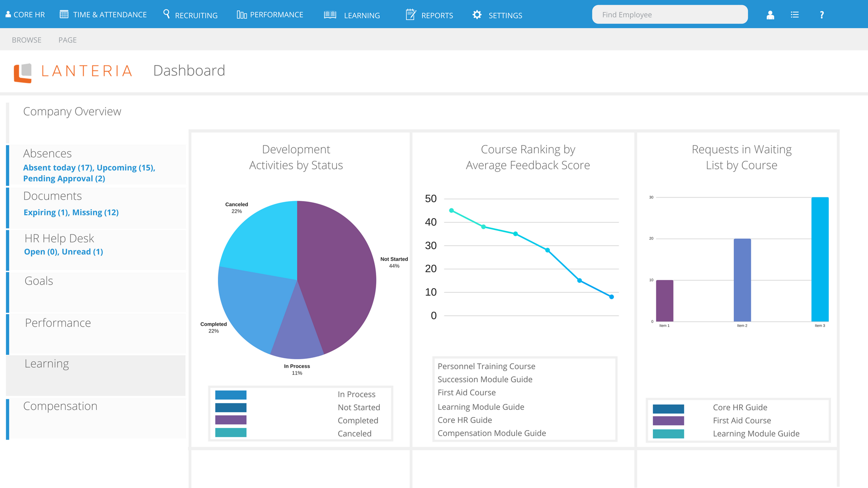Image resolution: width=868 pixels, height=488 pixels.
Task: Open the list menu icon
Action: point(795,15)
